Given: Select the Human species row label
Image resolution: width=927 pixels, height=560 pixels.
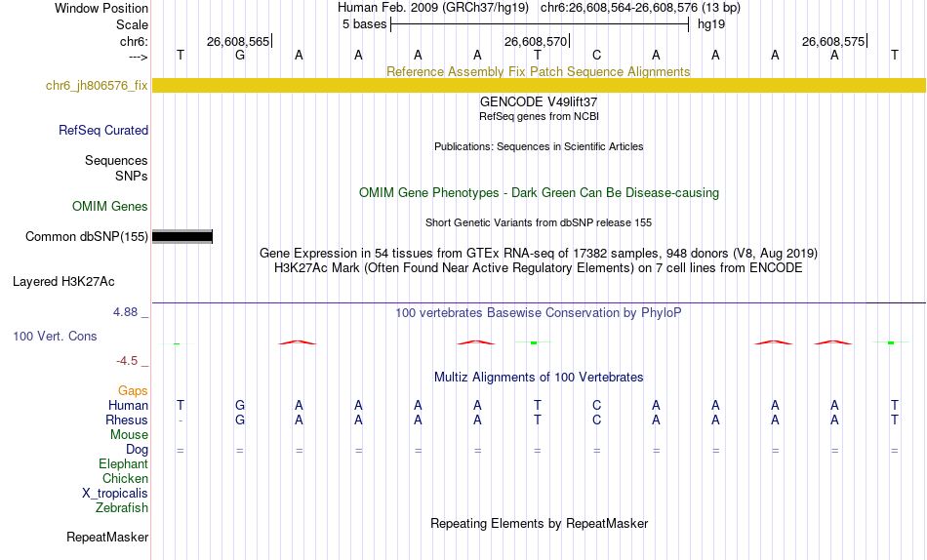Looking at the screenshot, I should [x=128, y=406].
